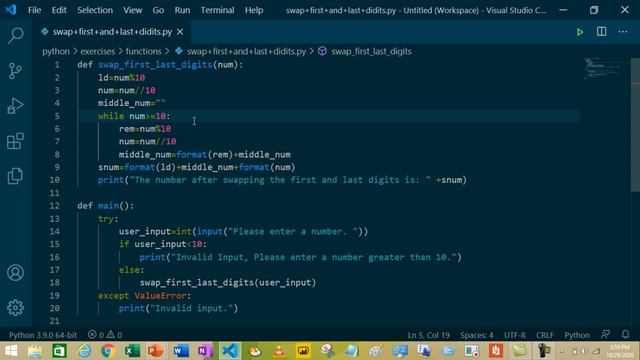The width and height of the screenshot is (640, 360).
Task: Open the Selection menu
Action: click(95, 10)
